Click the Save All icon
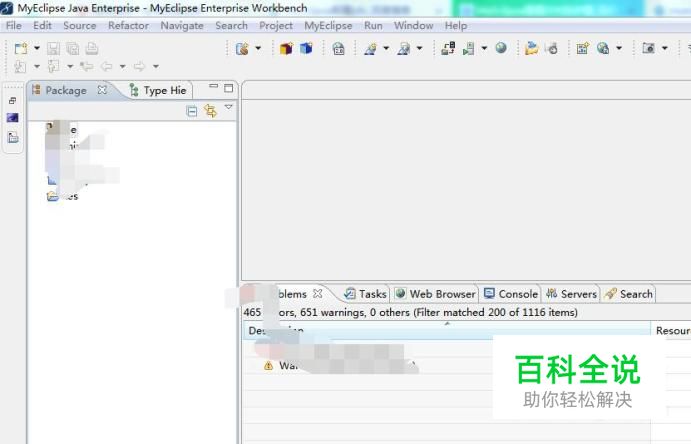691x444 pixels. [x=73, y=48]
